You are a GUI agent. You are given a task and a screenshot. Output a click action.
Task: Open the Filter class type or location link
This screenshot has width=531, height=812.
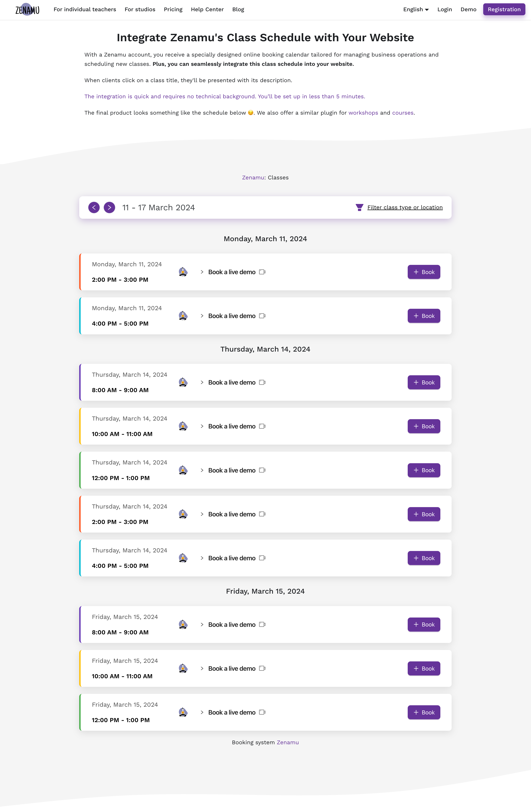coord(405,207)
